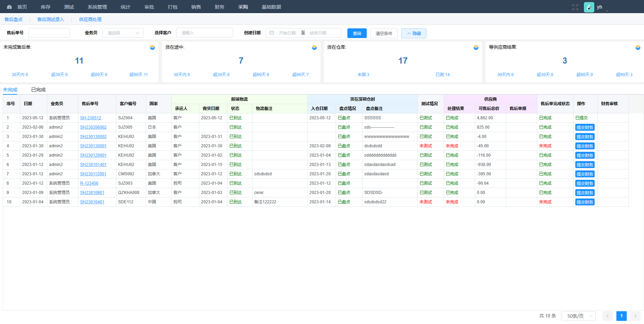Open the 财务 menu

click(220, 7)
